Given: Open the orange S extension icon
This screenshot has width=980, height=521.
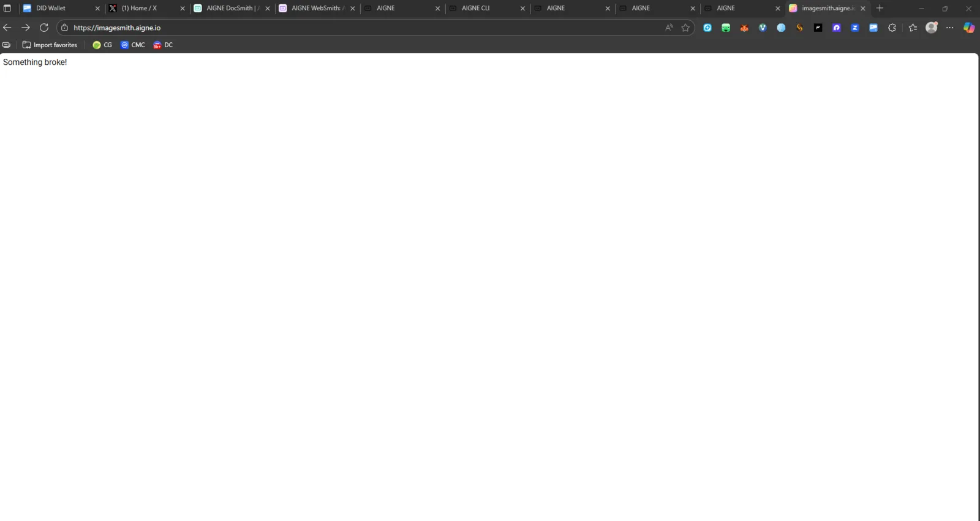Looking at the screenshot, I should click(799, 28).
